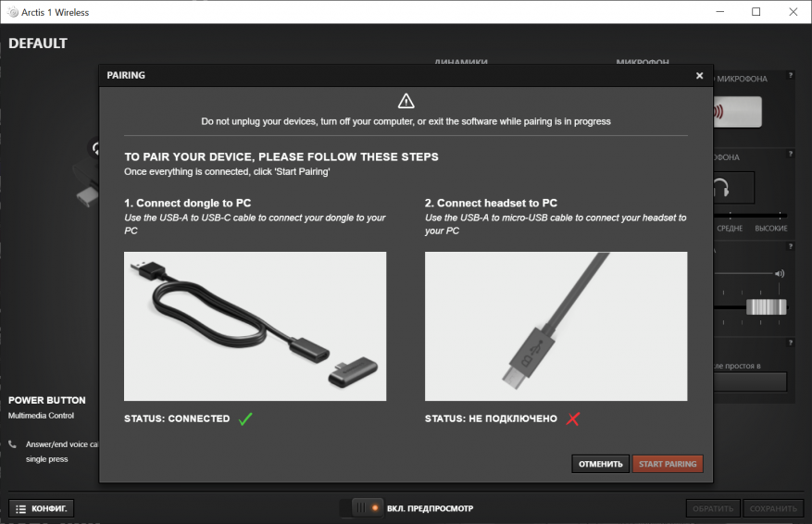Click STATUS: НЕ ПОДКЛЮЧЕНО text
The image size is (812, 524).
491,418
